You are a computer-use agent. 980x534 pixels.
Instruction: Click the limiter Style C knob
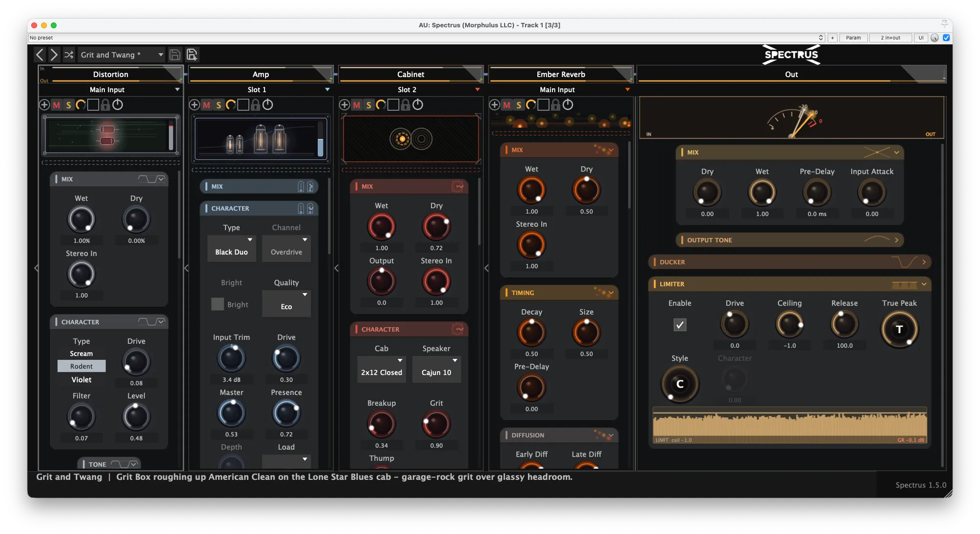[x=679, y=384]
